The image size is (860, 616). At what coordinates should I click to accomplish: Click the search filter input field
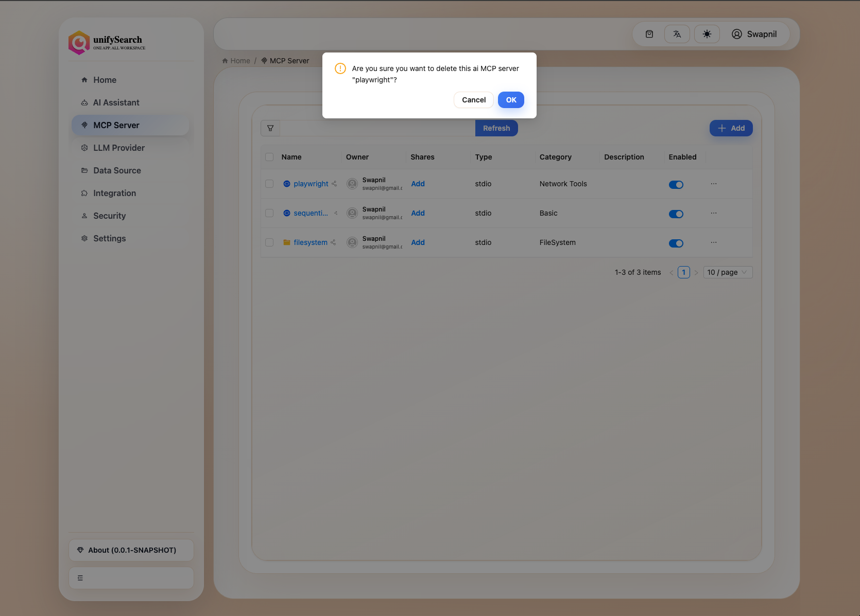[377, 128]
